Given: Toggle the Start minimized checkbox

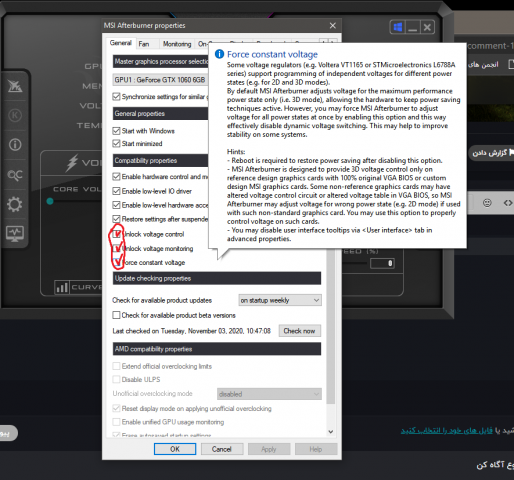Looking at the screenshot, I should [116, 144].
